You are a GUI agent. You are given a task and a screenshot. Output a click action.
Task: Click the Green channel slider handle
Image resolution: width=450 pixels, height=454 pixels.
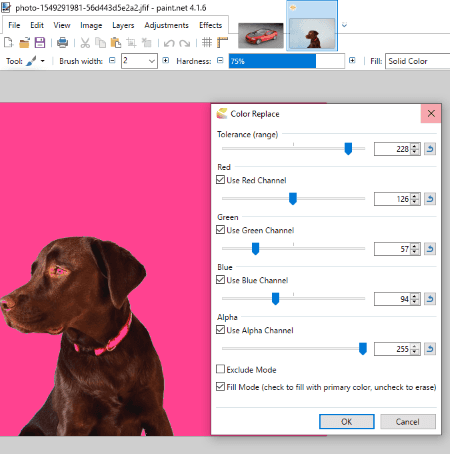255,249
